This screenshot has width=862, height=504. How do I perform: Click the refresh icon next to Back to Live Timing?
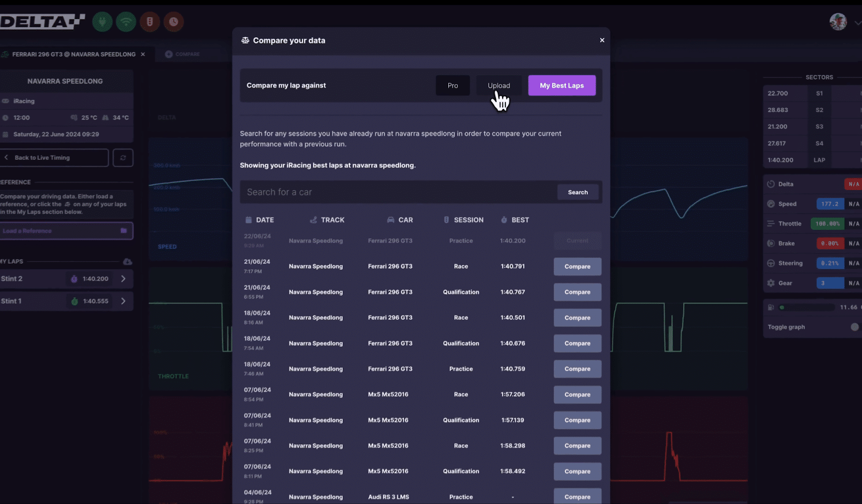click(123, 158)
